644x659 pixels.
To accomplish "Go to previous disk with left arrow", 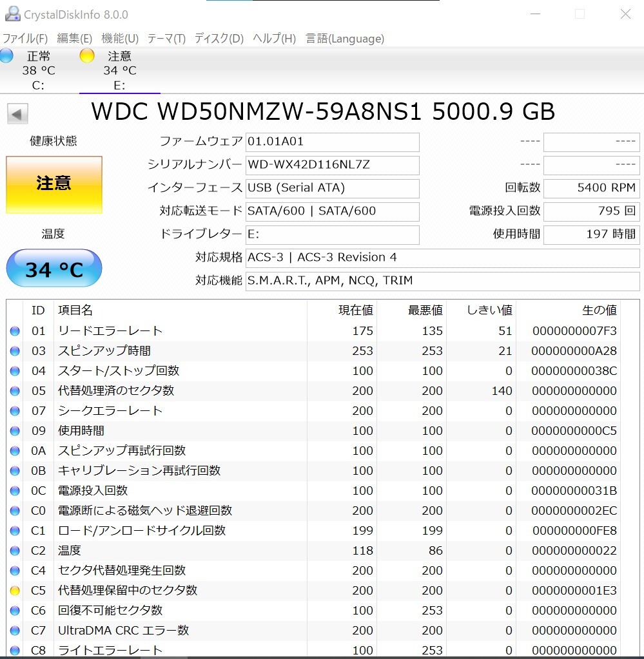I will click(x=17, y=114).
